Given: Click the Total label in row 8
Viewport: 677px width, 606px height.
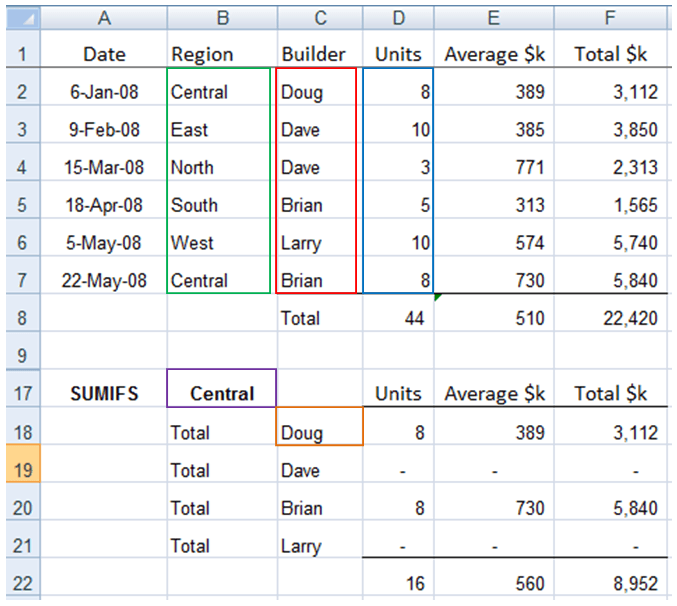Looking at the screenshot, I should [x=320, y=312].
